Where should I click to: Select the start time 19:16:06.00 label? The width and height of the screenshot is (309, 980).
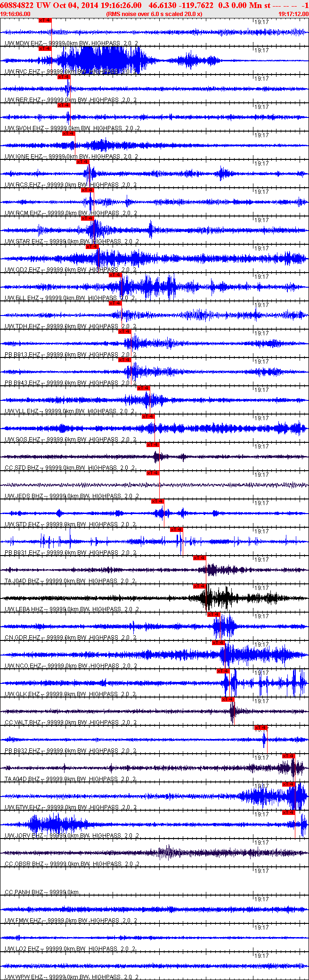(x=16, y=14)
